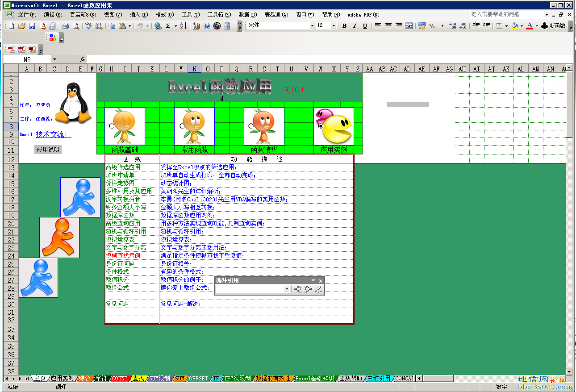576x392 pixels.
Task: Click the Paste clipboard icon
Action: coord(122,26)
